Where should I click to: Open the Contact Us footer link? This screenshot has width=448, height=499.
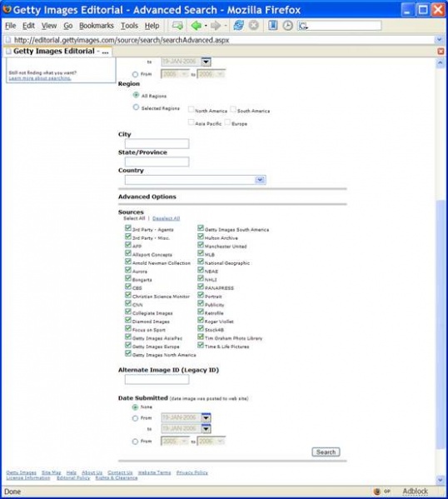point(120,472)
